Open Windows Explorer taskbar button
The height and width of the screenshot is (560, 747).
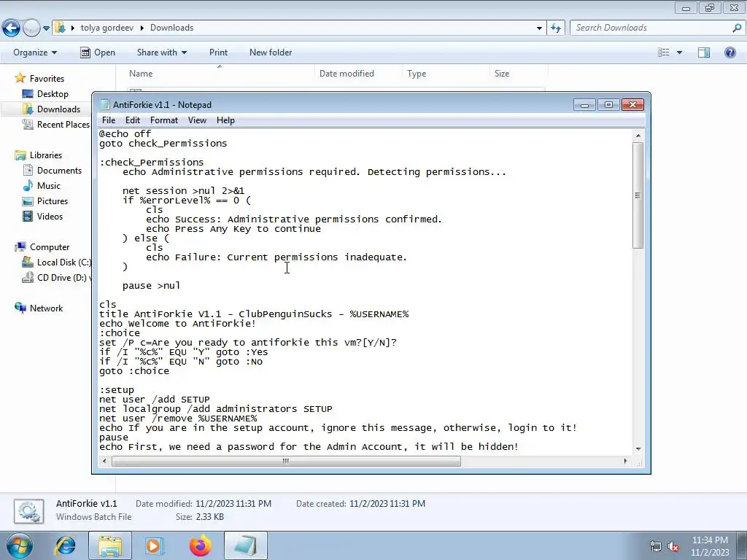click(110, 545)
